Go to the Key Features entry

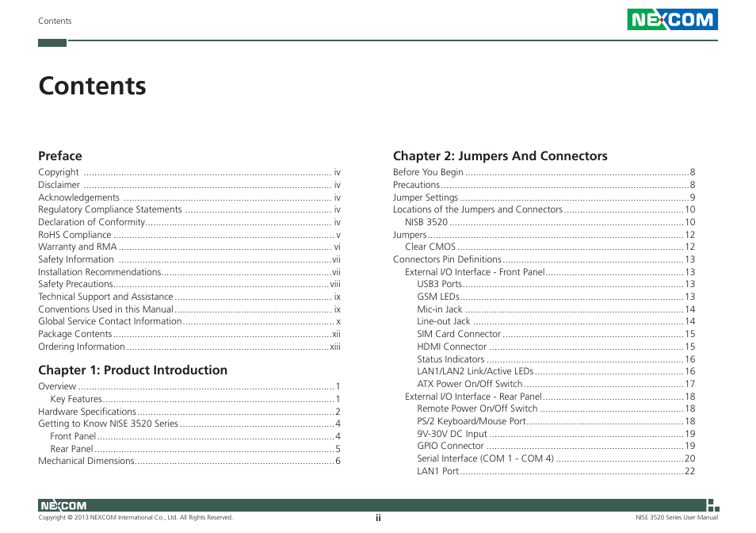(x=195, y=399)
